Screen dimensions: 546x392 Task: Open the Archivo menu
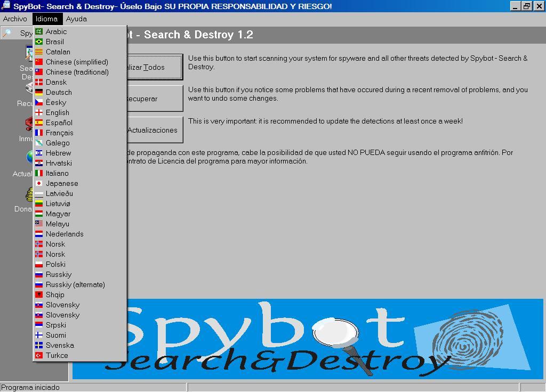click(x=15, y=19)
